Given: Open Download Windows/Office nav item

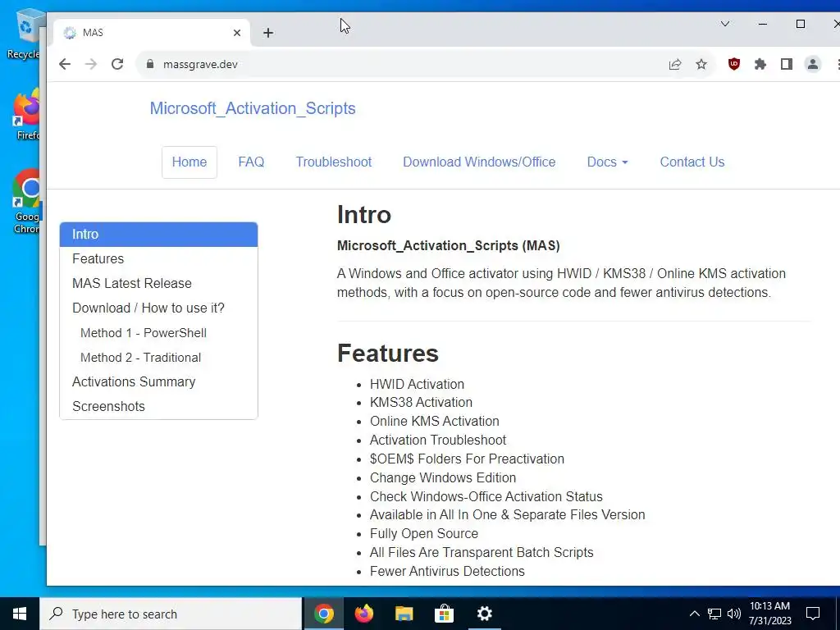Looking at the screenshot, I should point(479,162).
